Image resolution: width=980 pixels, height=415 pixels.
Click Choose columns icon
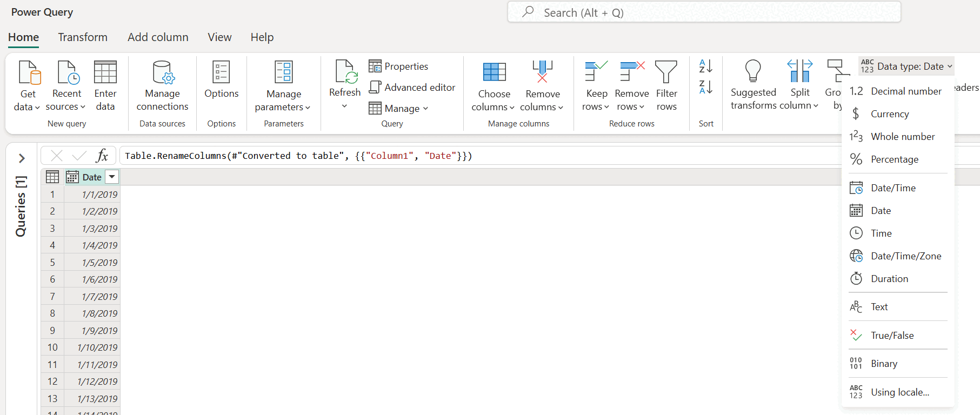[x=494, y=72]
